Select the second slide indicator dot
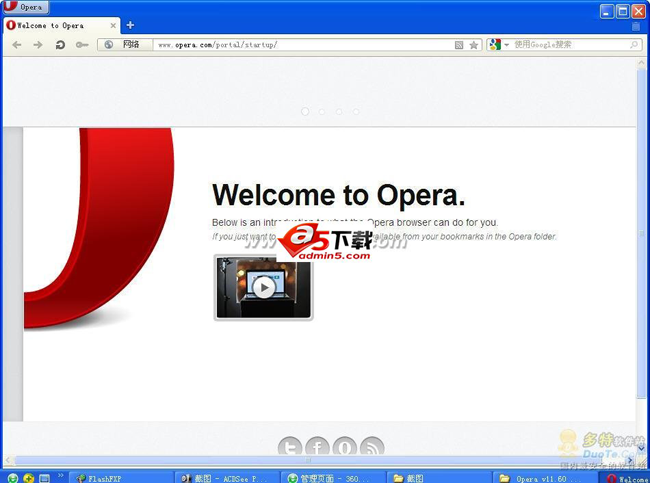The height and width of the screenshot is (483, 650). [x=322, y=112]
